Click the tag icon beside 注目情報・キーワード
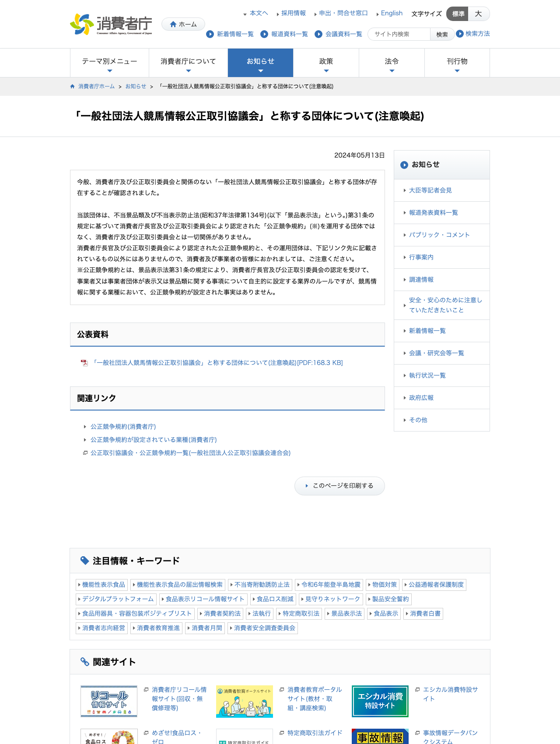 click(x=85, y=561)
